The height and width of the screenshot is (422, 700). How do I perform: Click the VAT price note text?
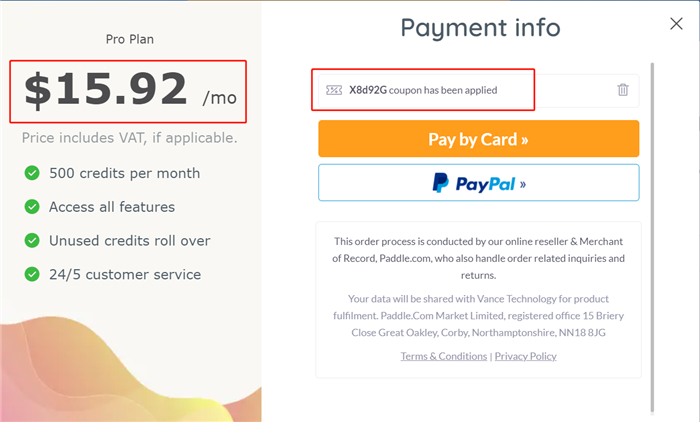(x=129, y=138)
